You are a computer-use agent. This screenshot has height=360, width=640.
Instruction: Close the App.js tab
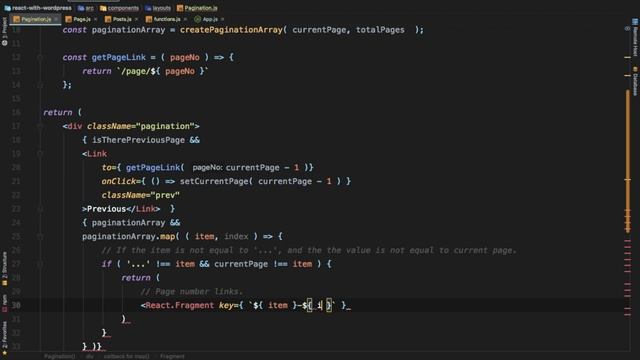[222, 19]
